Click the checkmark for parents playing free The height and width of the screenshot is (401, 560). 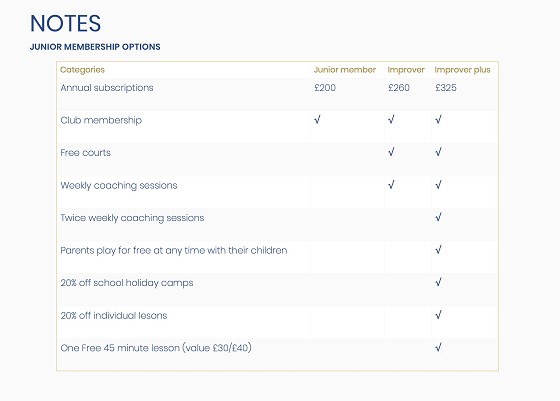pyautogui.click(x=438, y=250)
